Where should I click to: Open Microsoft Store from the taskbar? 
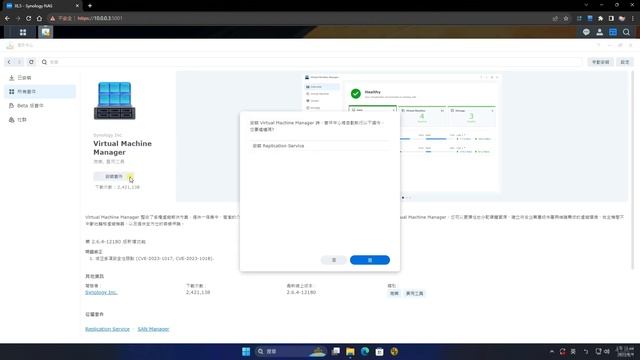(x=380, y=351)
